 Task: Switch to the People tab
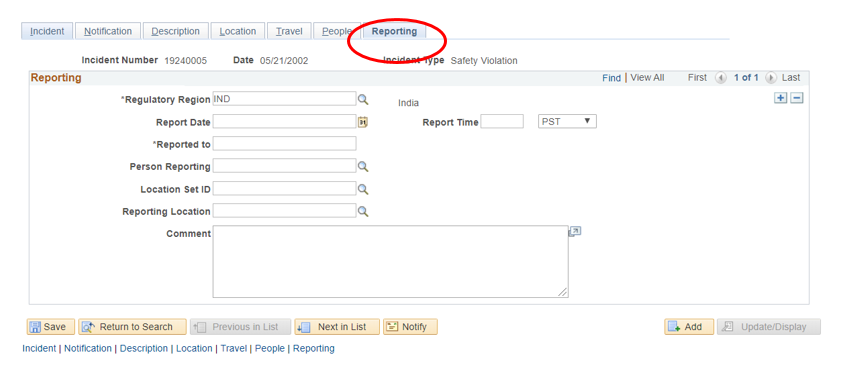(x=336, y=31)
